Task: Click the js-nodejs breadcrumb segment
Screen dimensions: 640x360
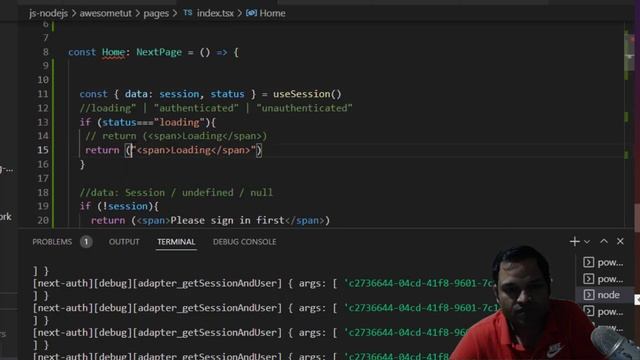Action: [49, 13]
